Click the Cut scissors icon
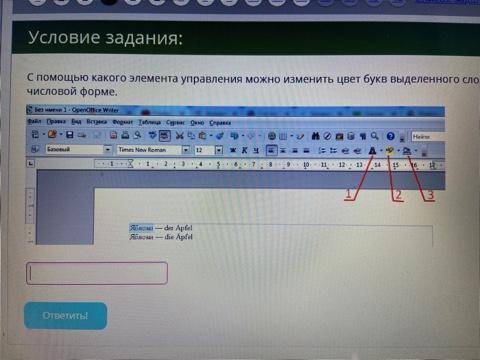The height and width of the screenshot is (360, 480). (179, 136)
